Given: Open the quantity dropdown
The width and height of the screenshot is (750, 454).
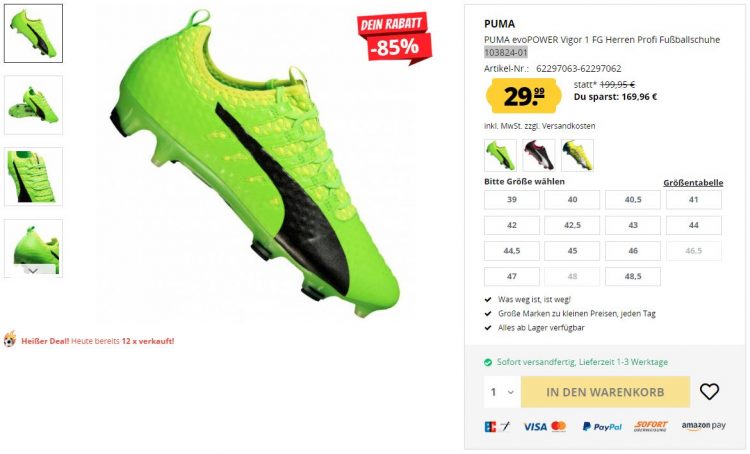Looking at the screenshot, I should point(502,392).
